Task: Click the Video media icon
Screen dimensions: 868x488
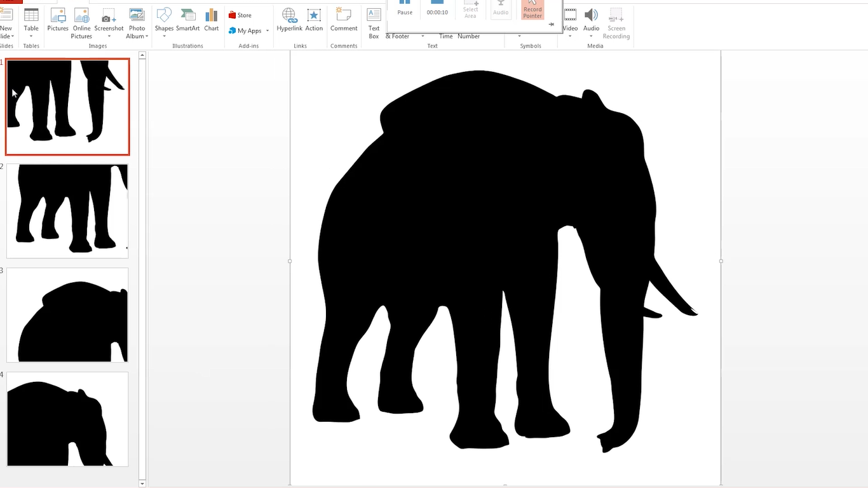Action: (x=571, y=15)
